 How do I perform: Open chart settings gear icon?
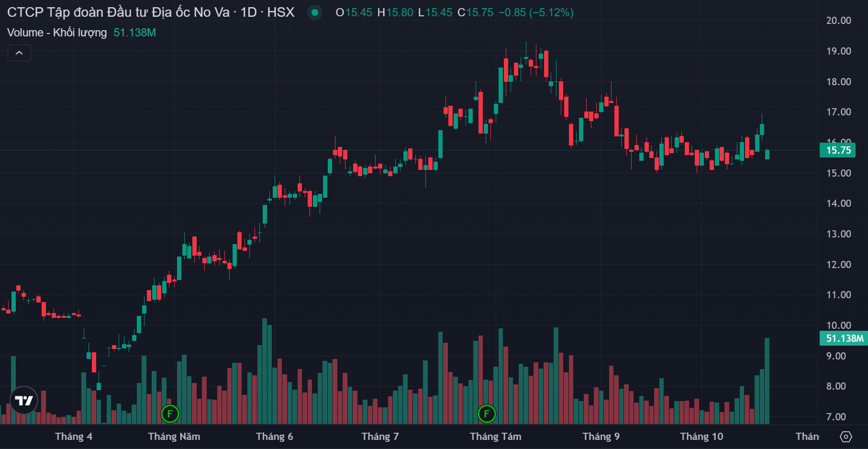(846, 437)
